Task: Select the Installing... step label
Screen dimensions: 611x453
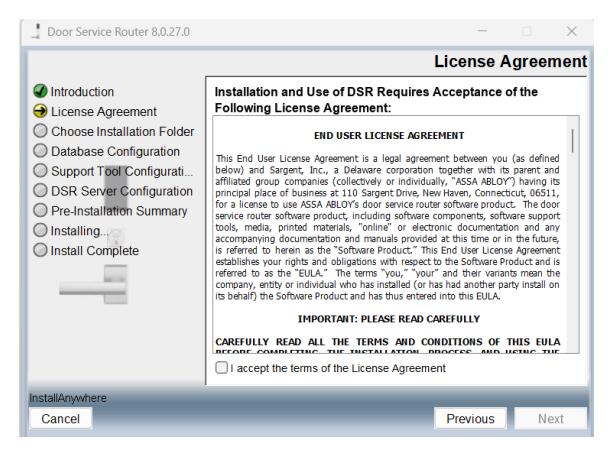Action: 79,231
